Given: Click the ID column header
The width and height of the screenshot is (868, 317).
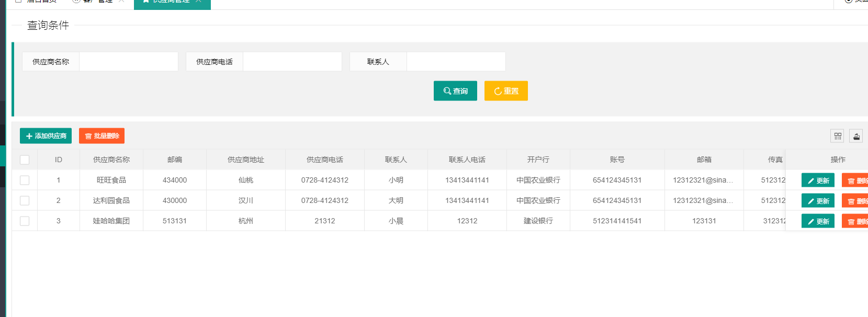Looking at the screenshot, I should pyautogui.click(x=59, y=160).
